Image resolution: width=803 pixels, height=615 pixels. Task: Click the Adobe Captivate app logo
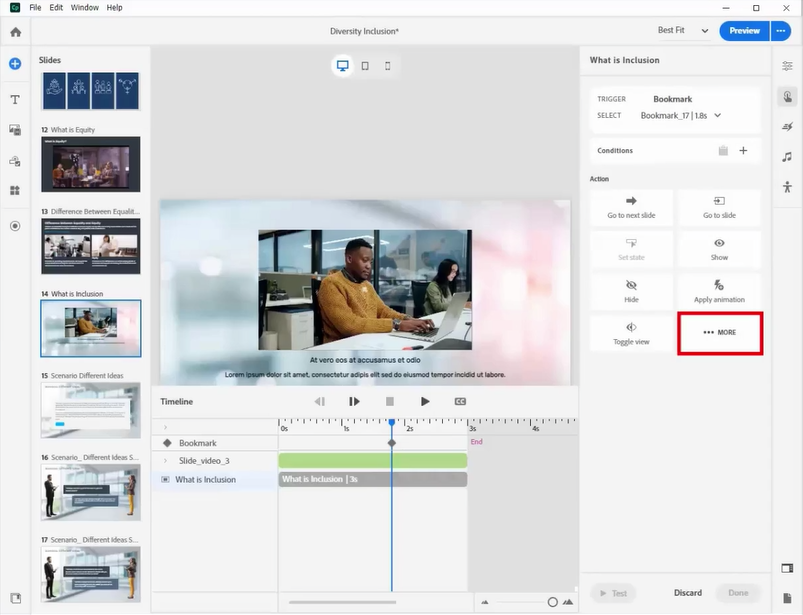coord(15,7)
